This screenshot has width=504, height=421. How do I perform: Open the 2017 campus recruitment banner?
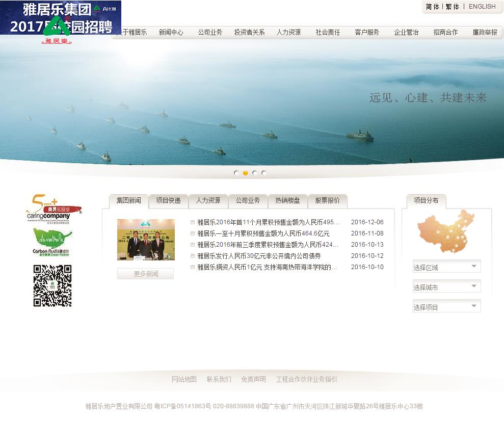[x=61, y=17]
